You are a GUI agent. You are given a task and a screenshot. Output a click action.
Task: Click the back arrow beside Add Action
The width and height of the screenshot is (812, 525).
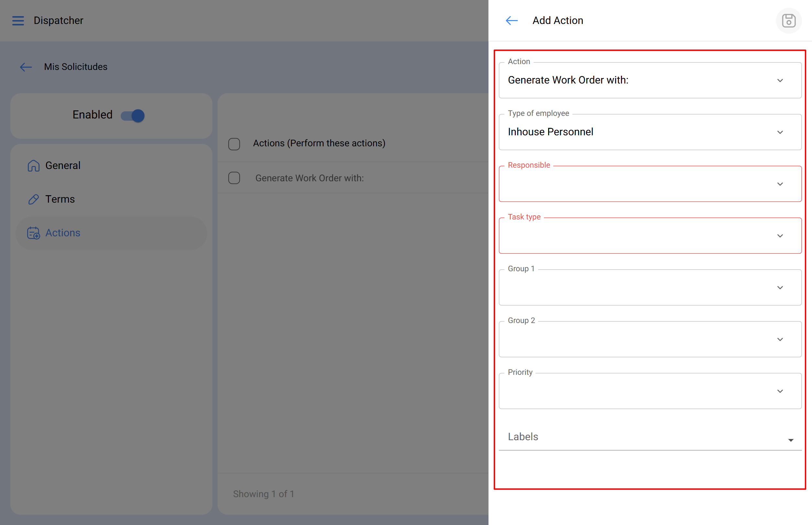point(512,21)
